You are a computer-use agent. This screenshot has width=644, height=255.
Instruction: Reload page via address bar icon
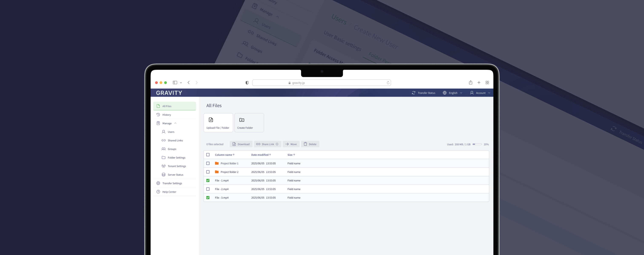pos(388,83)
